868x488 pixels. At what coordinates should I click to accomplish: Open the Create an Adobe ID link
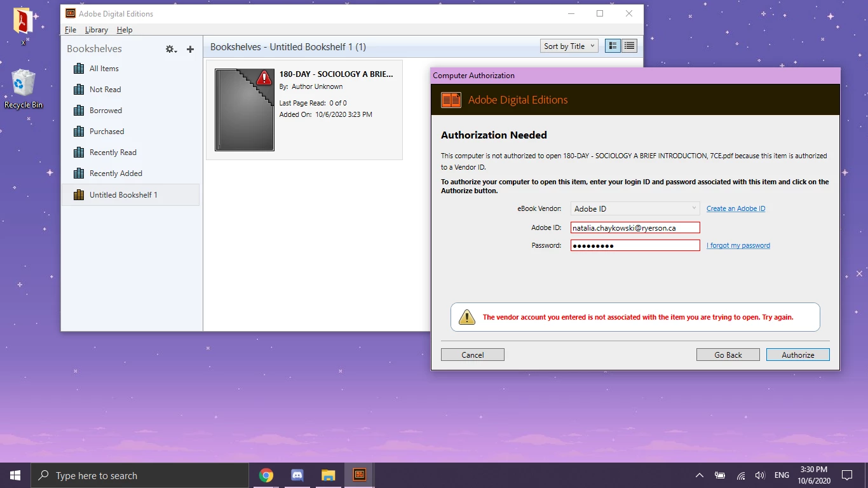736,208
